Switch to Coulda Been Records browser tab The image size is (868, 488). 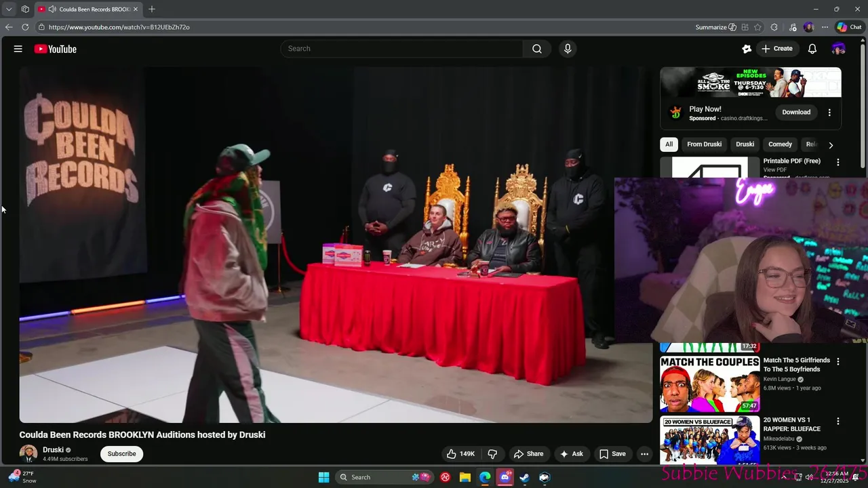tap(88, 9)
